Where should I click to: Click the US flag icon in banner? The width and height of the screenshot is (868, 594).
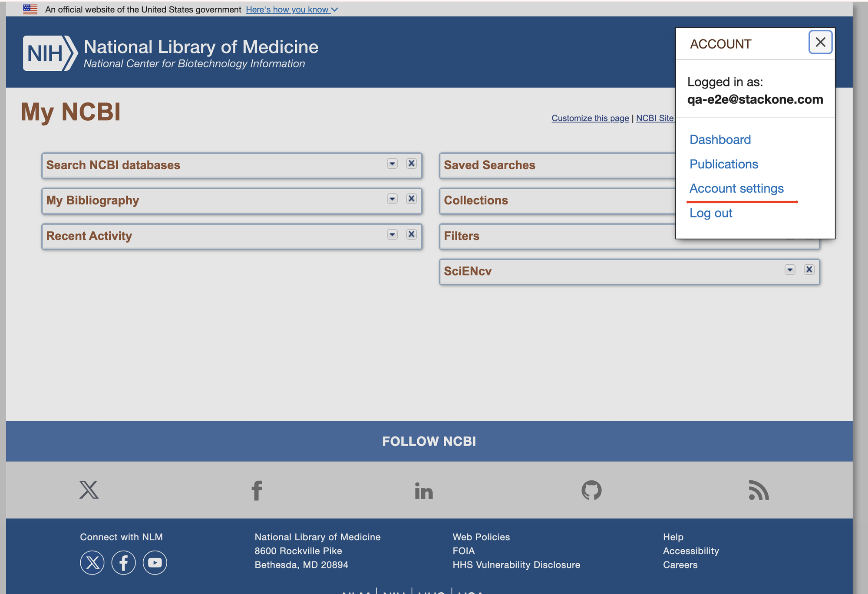(x=30, y=9)
